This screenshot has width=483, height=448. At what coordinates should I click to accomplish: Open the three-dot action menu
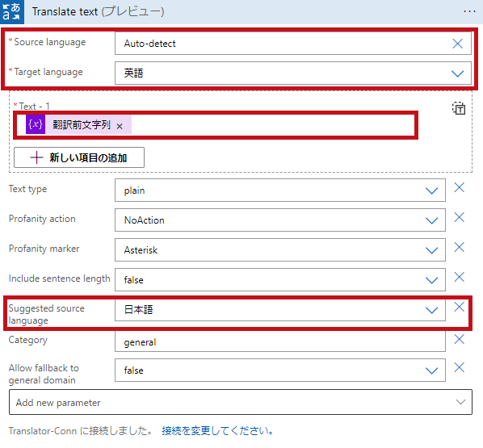pyautogui.click(x=469, y=11)
